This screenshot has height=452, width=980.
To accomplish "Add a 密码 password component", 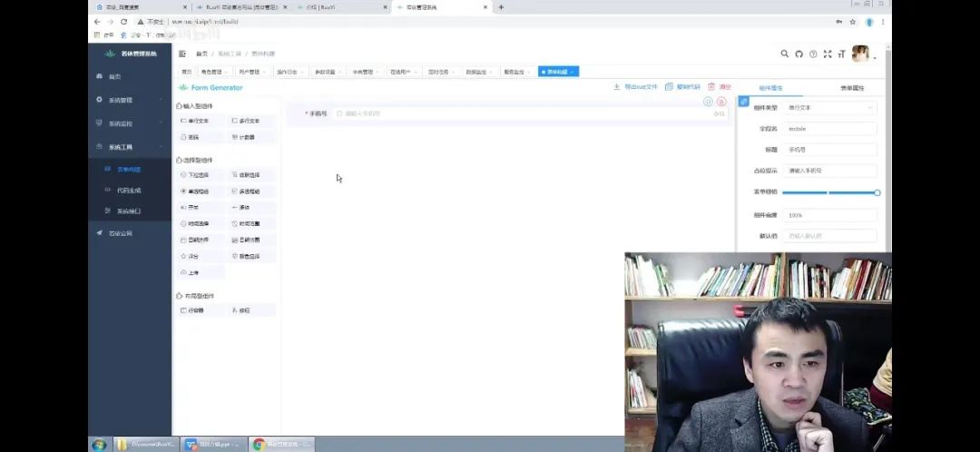I will coord(200,137).
